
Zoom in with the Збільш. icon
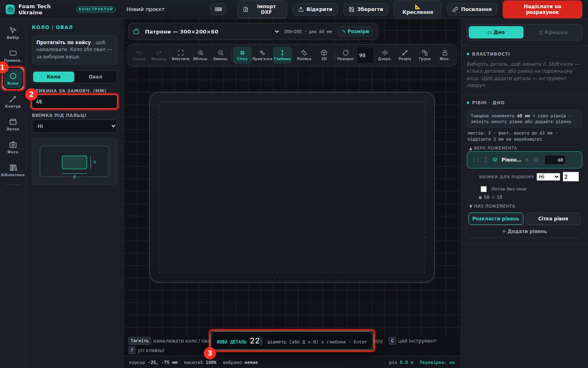click(x=200, y=55)
